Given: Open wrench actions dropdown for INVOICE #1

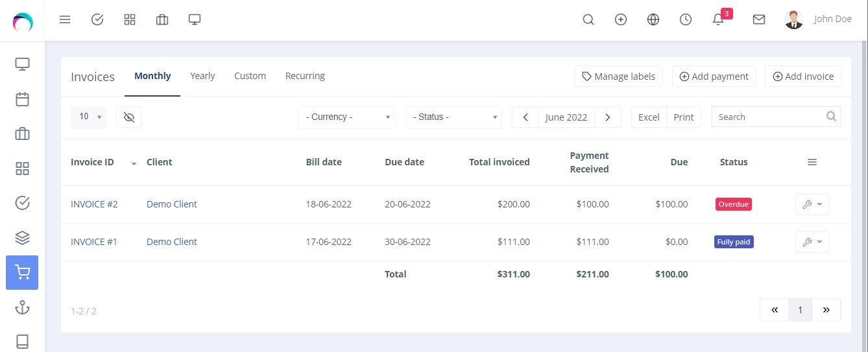Looking at the screenshot, I should point(812,242).
